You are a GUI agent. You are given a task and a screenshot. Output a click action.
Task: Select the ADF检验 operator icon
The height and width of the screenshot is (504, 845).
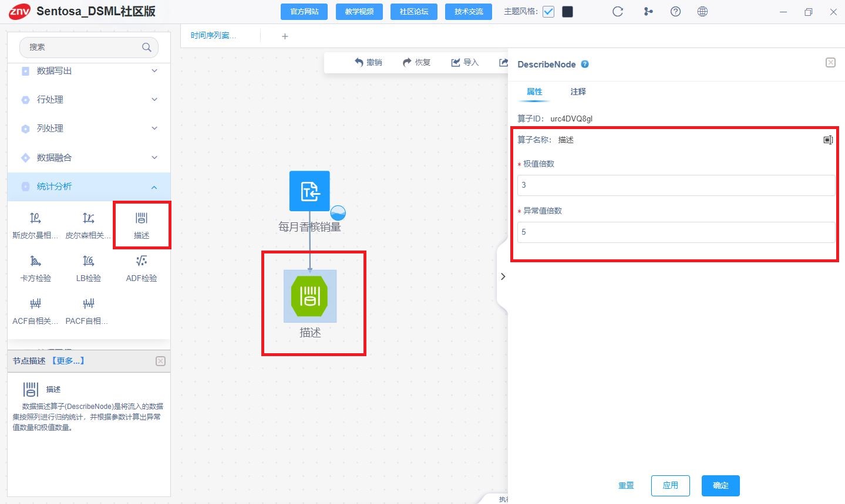pos(142,261)
